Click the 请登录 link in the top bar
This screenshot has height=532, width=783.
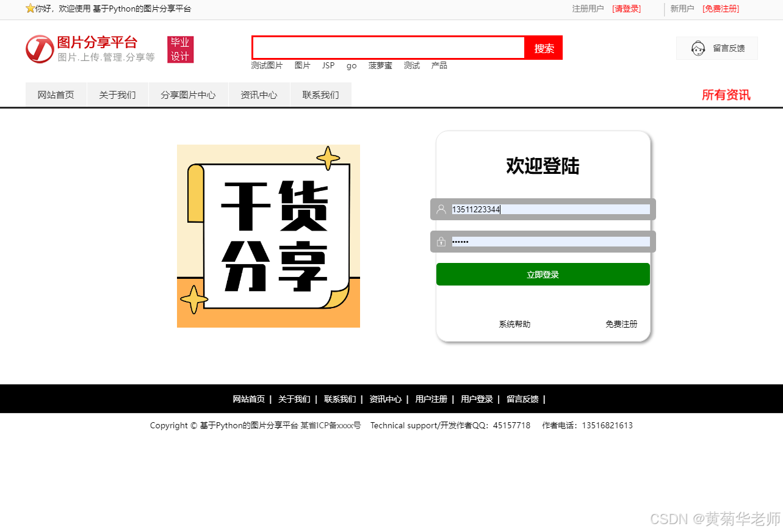[626, 9]
